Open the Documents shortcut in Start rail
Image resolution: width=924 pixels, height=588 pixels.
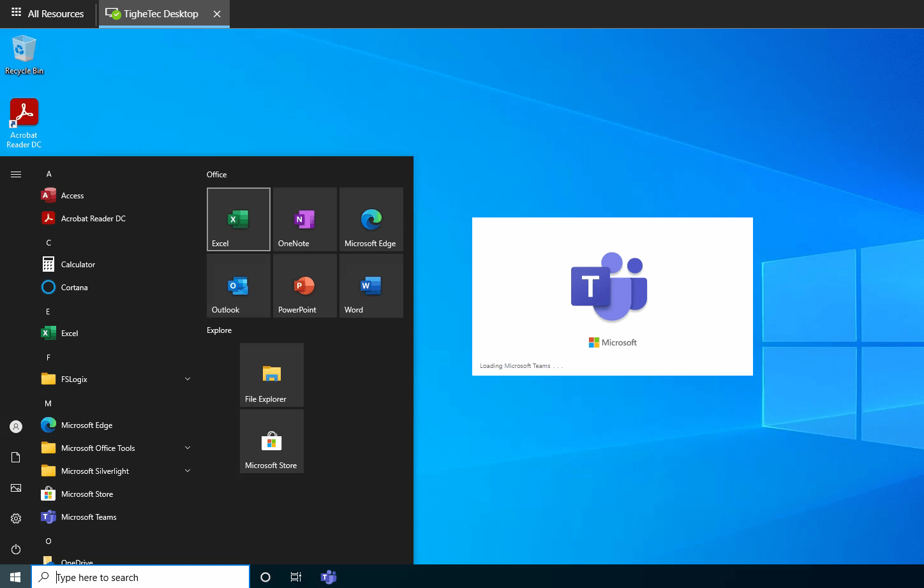pyautogui.click(x=16, y=457)
